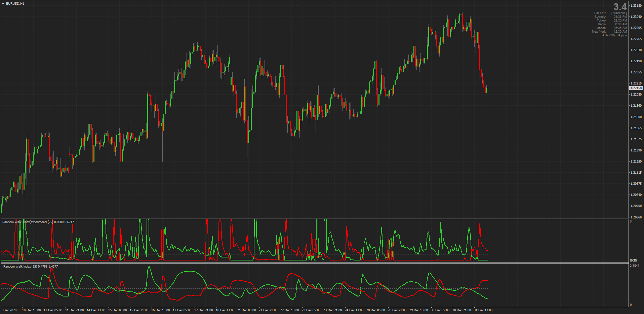The height and width of the screenshot is (314, 644).
Task: Click the 1.21800 price scale label
Action: point(636,117)
